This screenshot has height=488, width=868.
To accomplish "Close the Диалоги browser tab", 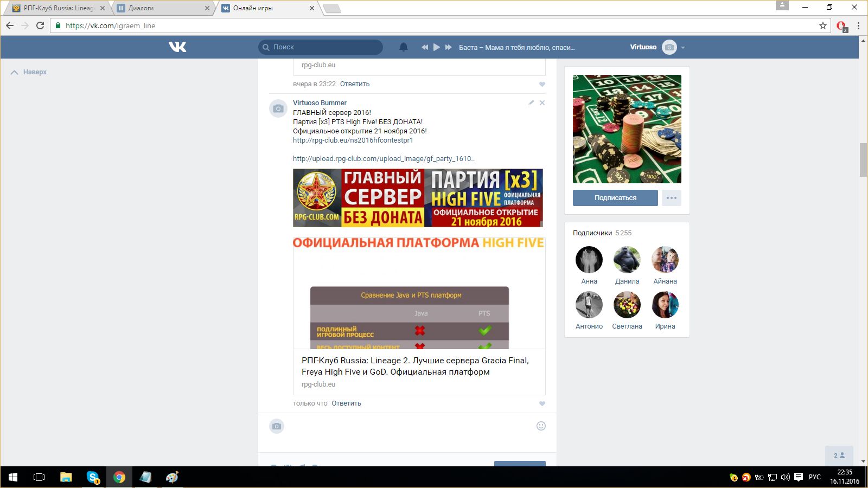I will click(207, 8).
